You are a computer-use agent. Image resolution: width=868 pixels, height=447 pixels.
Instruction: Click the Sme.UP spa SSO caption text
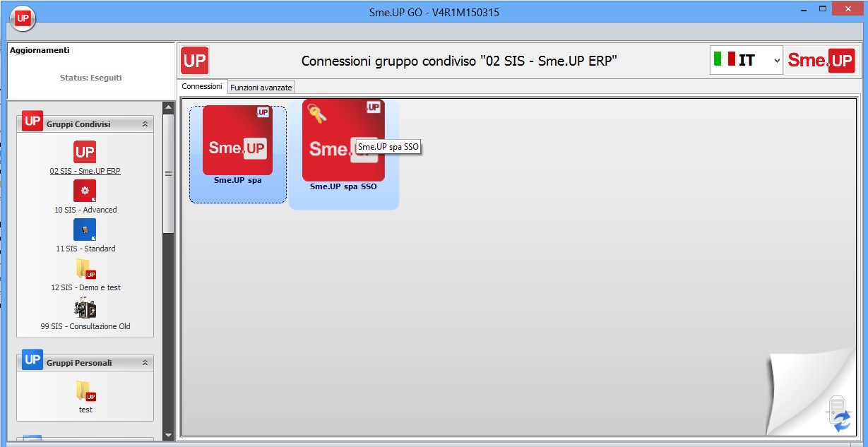(x=343, y=187)
